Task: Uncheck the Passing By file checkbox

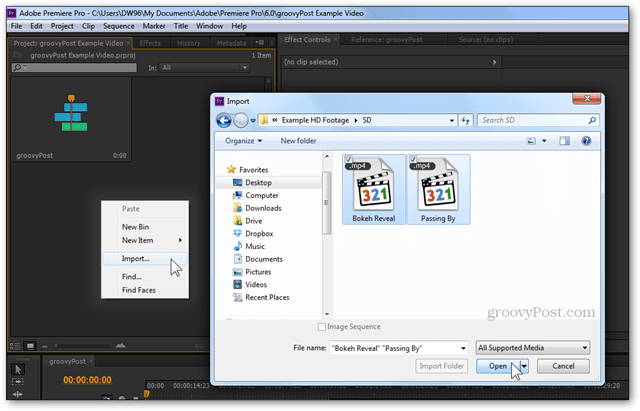Action: 413,159
